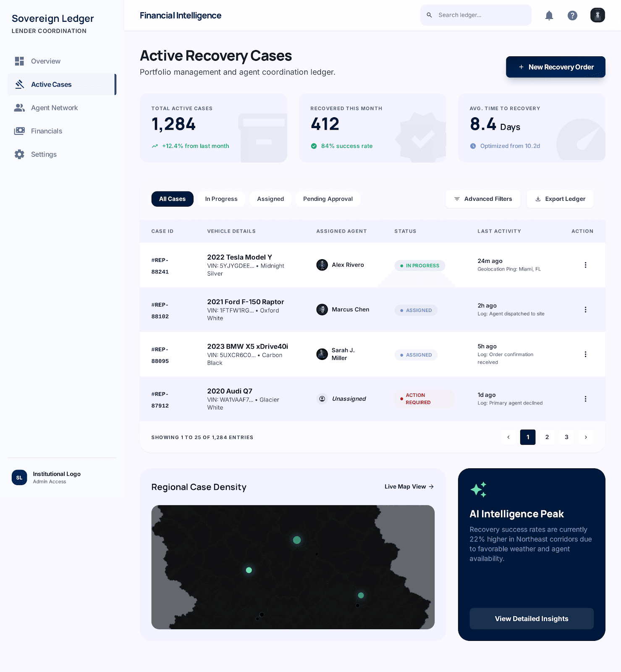Click the Last Activity column header
This screenshot has width=621, height=672.
pyautogui.click(x=499, y=231)
